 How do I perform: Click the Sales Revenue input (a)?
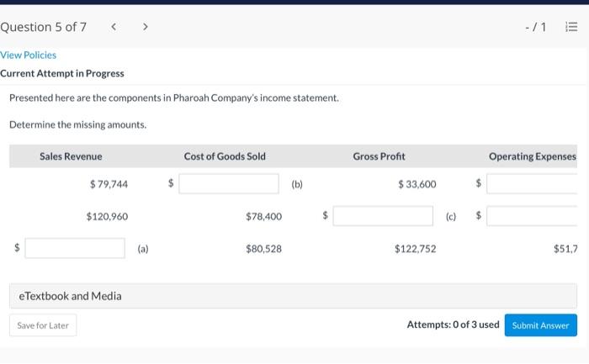[x=75, y=248]
